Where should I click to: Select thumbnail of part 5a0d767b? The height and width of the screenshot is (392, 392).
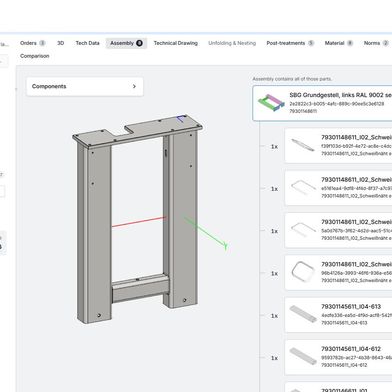303,230
